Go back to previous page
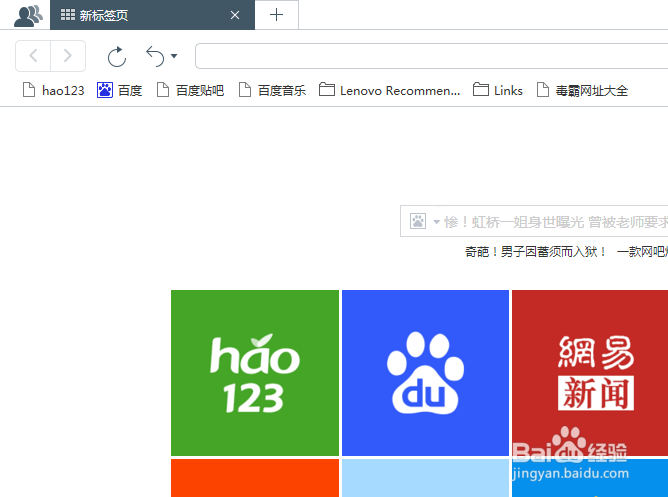Image resolution: width=668 pixels, height=497 pixels. point(33,56)
